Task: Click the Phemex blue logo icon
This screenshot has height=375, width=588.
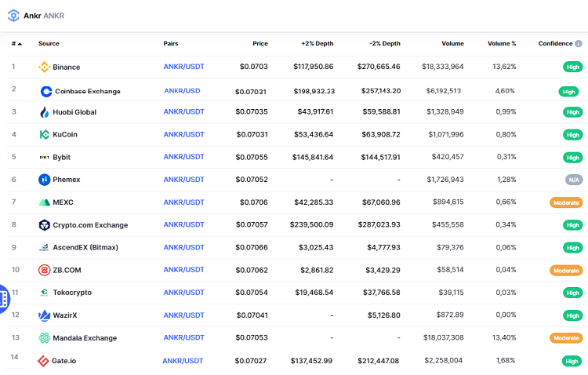Action: [45, 180]
